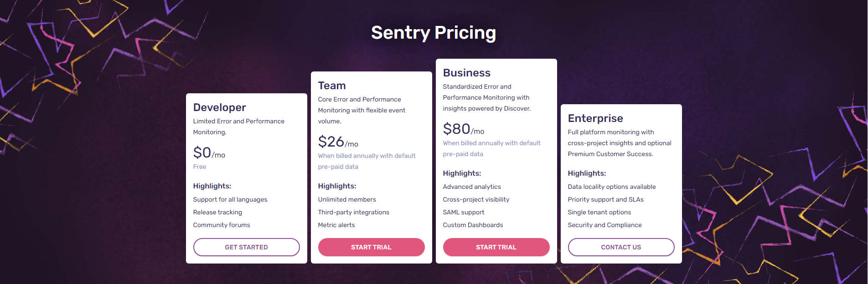Click the SAML support highlight under Business
Viewport: 868px width, 284px height.
[463, 212]
